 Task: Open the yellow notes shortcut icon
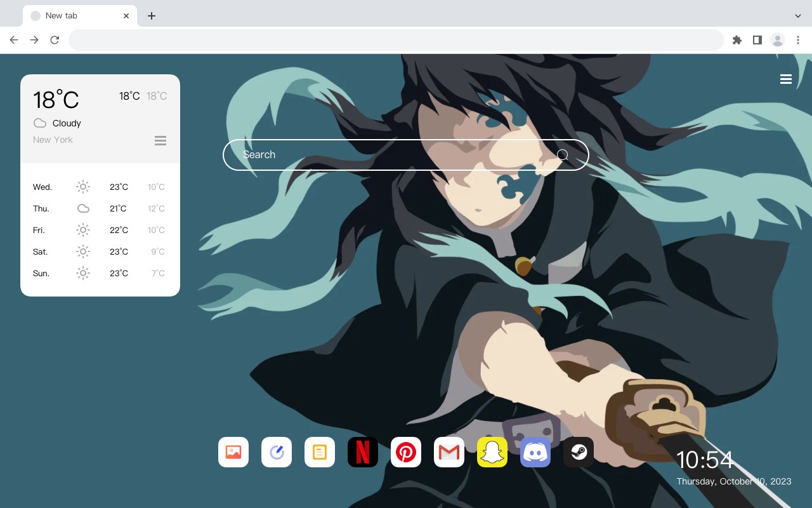click(320, 452)
